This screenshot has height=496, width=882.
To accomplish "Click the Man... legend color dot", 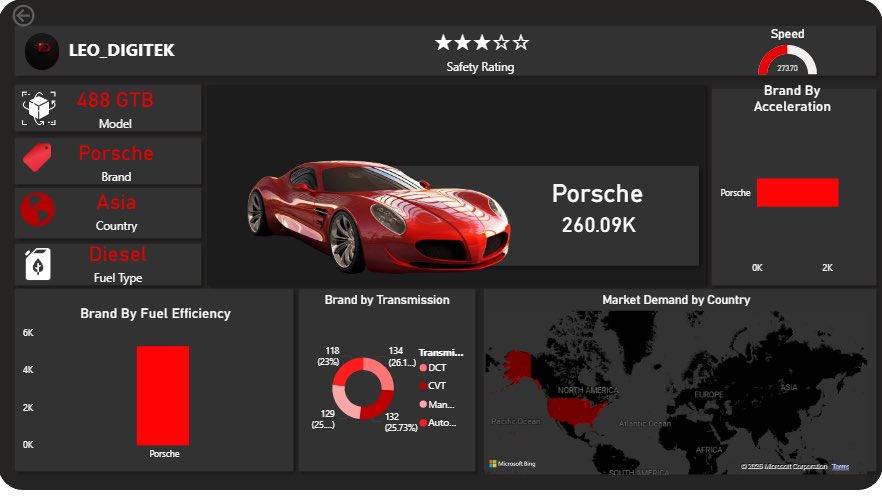I will [423, 404].
